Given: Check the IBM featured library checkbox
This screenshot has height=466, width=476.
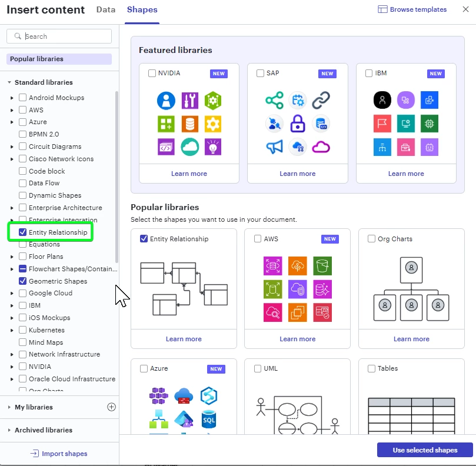Looking at the screenshot, I should click(369, 73).
